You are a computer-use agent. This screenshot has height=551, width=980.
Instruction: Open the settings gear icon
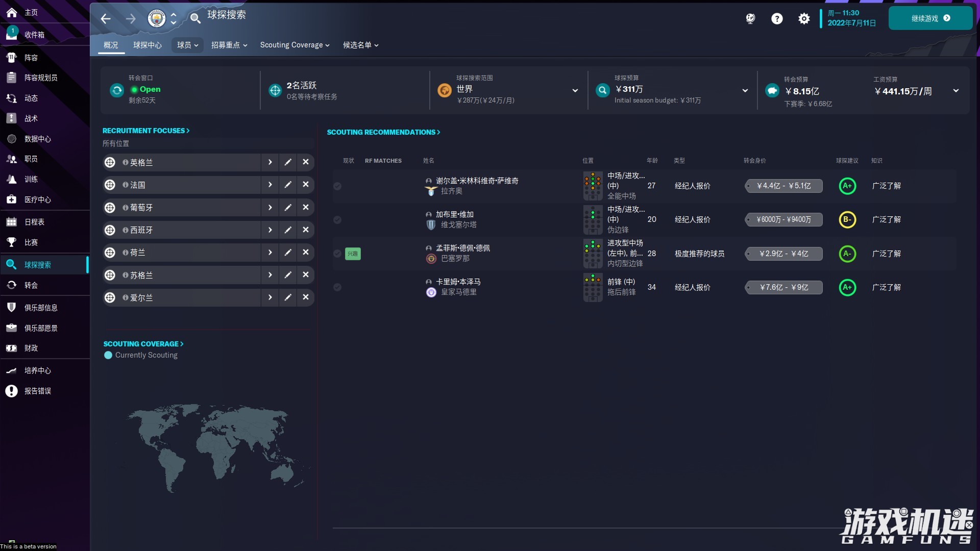[803, 18]
